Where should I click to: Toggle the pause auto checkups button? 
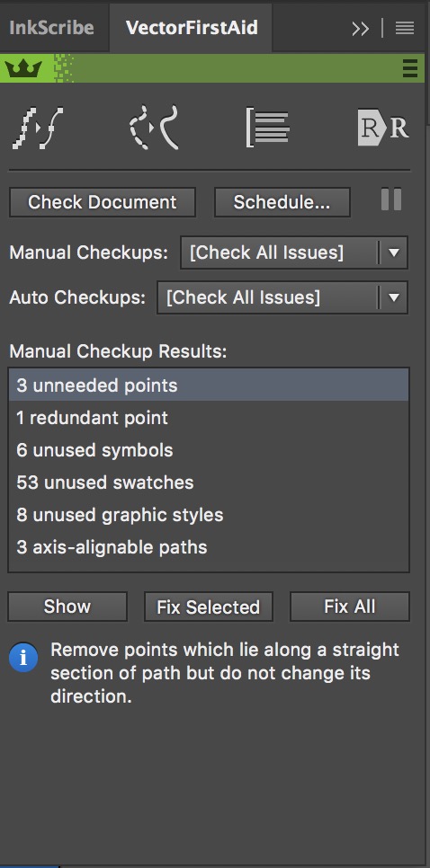391,199
